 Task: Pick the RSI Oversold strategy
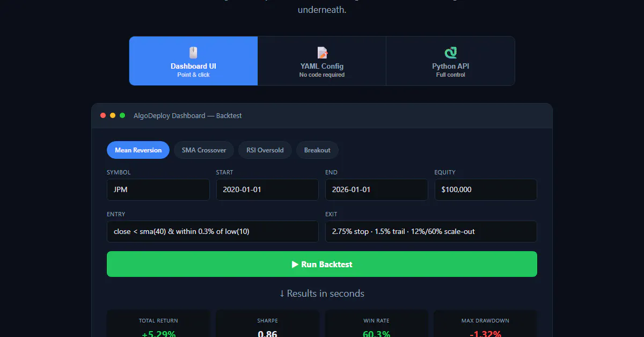pos(265,150)
